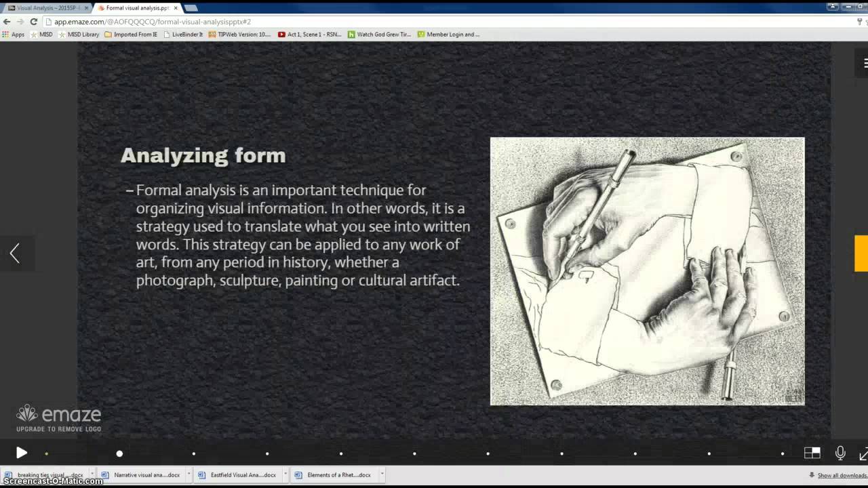Image resolution: width=868 pixels, height=488 pixels.
Task: Open the hamburger menu at top right
Action: 865,63
